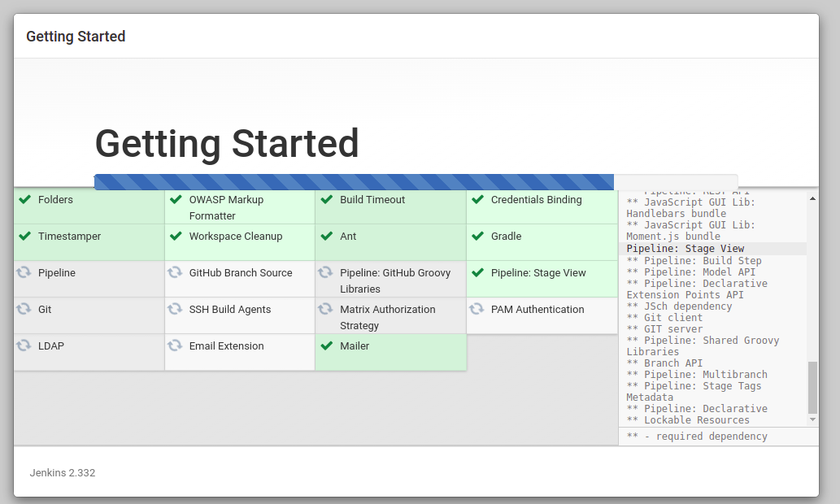Click the spinner icon beside LDAP
The width and height of the screenshot is (840, 504).
(x=24, y=346)
